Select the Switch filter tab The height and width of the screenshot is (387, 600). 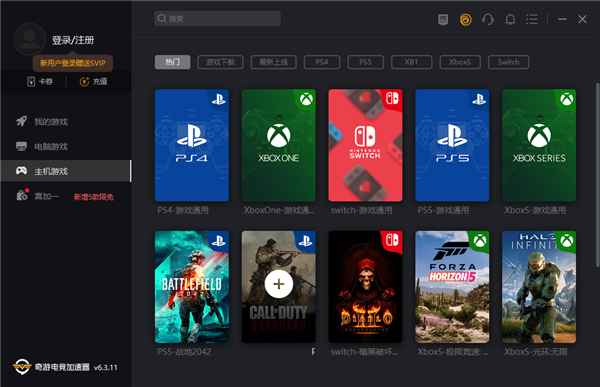click(x=509, y=62)
